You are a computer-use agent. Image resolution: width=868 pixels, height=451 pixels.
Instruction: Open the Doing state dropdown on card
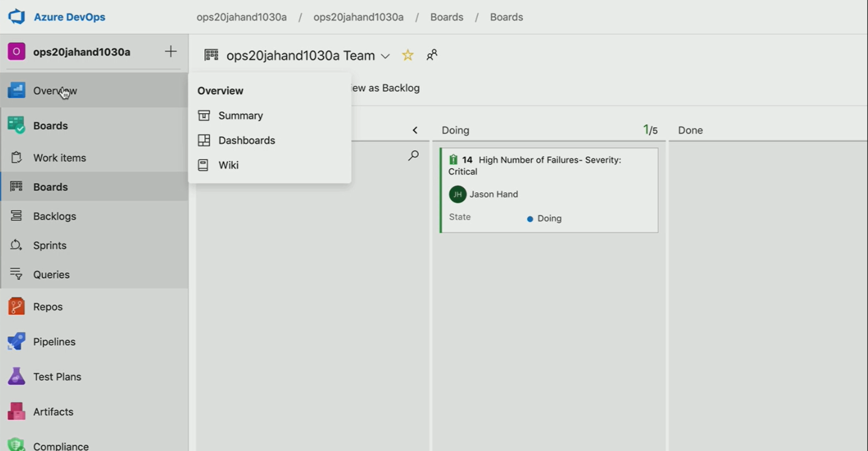544,218
